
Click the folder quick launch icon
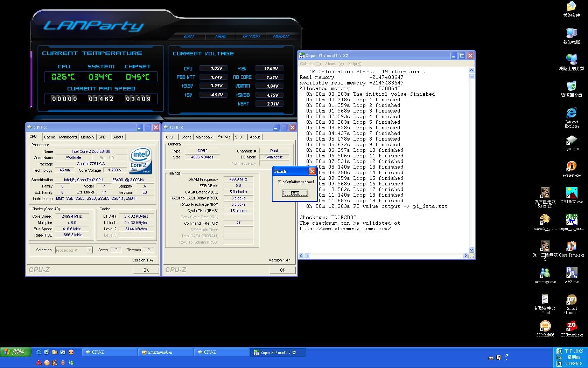click(x=55, y=352)
